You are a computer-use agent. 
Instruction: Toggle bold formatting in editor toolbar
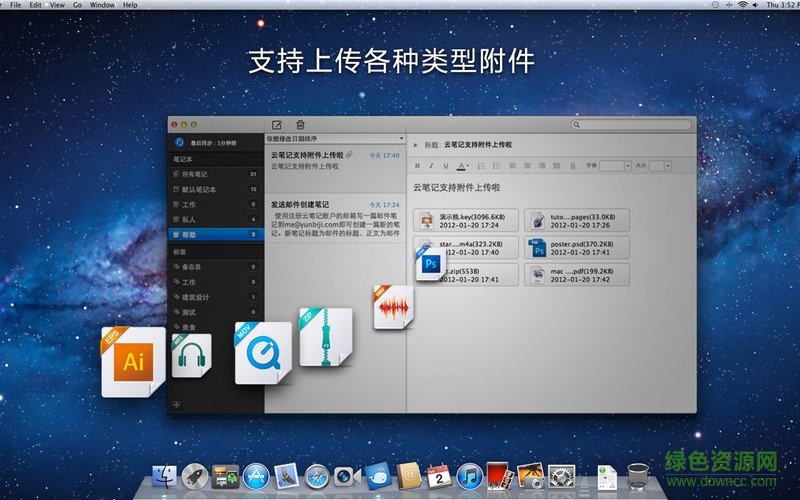418,165
